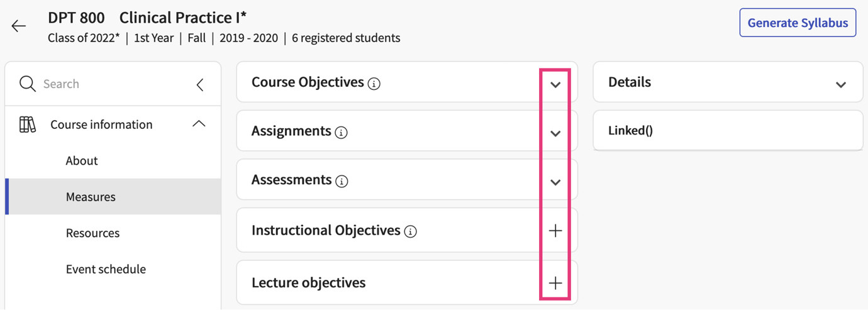Screen dimensions: 868x310
Task: Click the Course information books icon
Action: (x=28, y=125)
